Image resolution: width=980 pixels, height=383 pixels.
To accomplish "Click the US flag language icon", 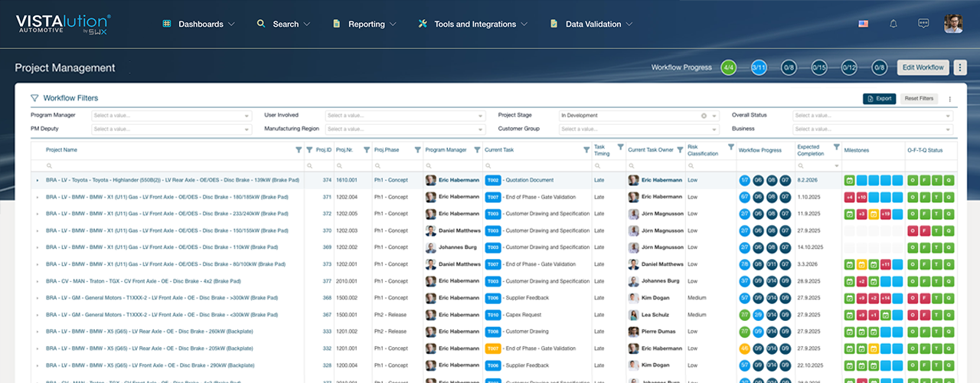I will pyautogui.click(x=863, y=24).
